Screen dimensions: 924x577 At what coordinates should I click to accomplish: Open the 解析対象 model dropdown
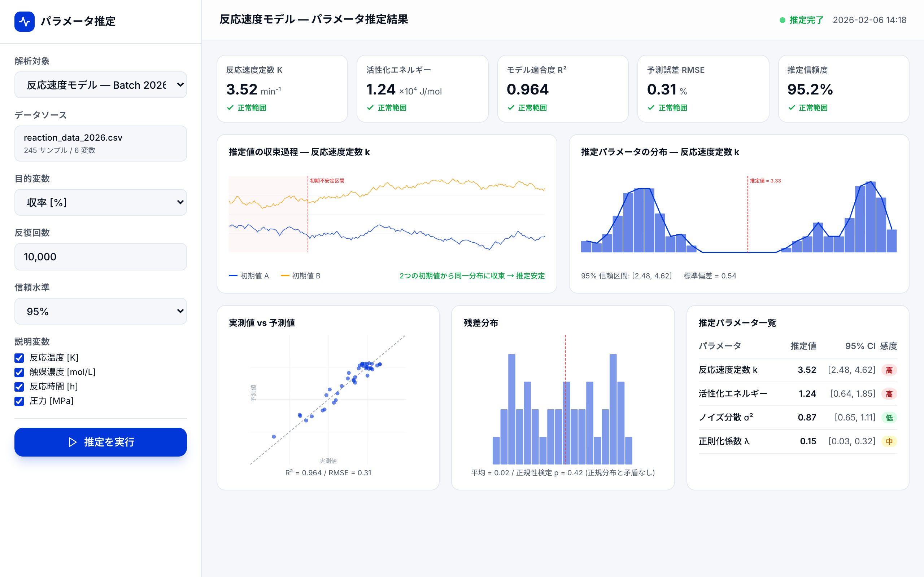click(100, 84)
